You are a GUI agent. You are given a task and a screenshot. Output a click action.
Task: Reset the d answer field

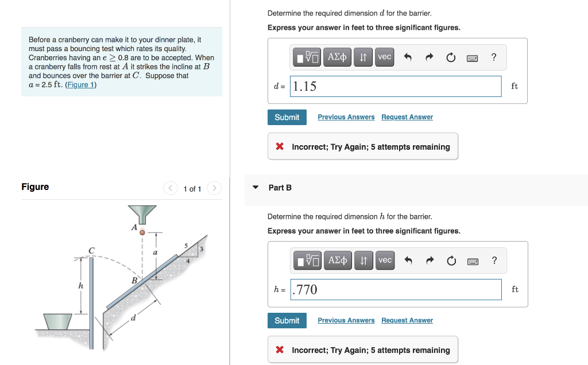coord(451,57)
